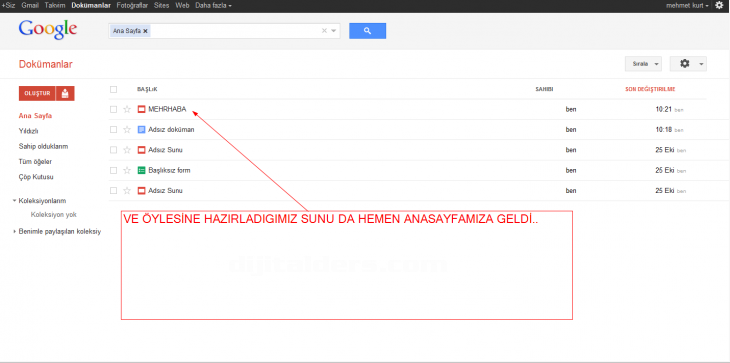Click the BAŞLIK column header
This screenshot has height=363, width=730.
(x=147, y=89)
